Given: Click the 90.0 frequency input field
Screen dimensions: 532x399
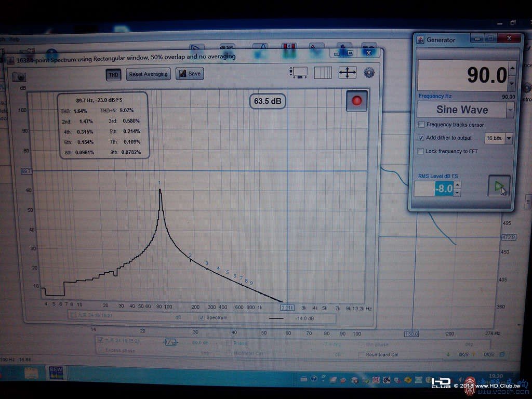Looking at the screenshot, I should click(463, 75).
